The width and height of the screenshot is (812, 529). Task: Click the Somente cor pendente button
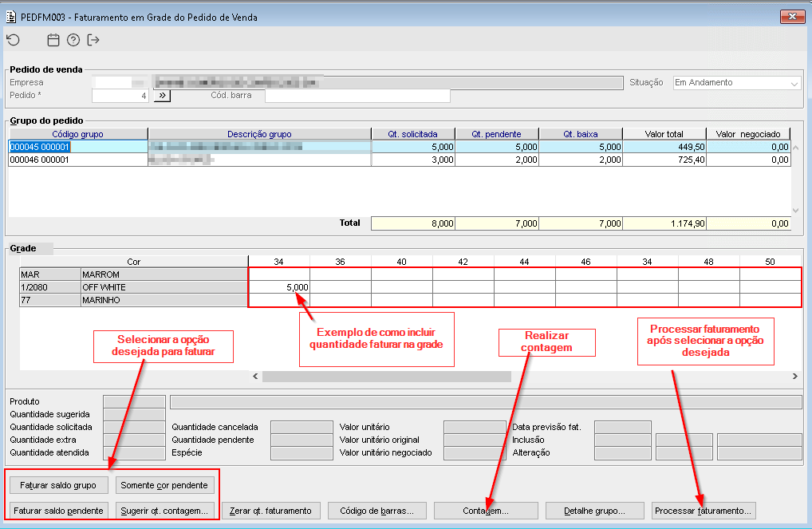pyautogui.click(x=164, y=485)
